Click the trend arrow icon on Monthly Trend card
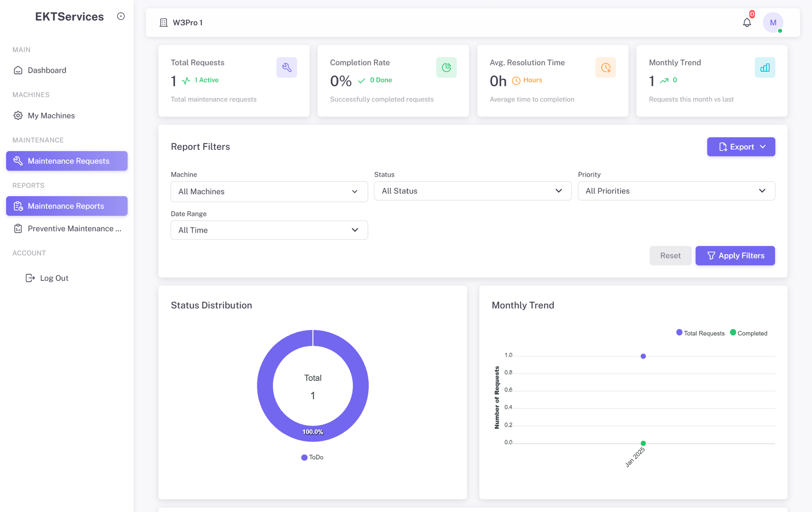This screenshot has width=812, height=512. click(x=664, y=80)
